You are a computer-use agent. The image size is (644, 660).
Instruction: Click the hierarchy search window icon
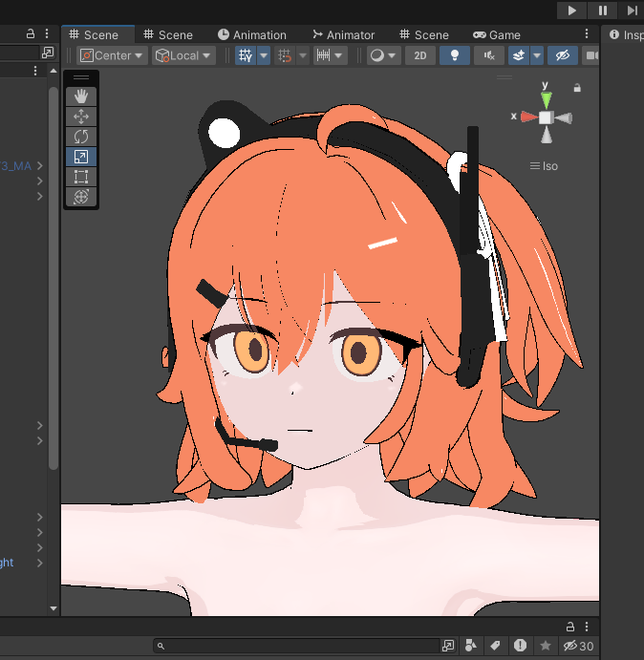[48, 53]
